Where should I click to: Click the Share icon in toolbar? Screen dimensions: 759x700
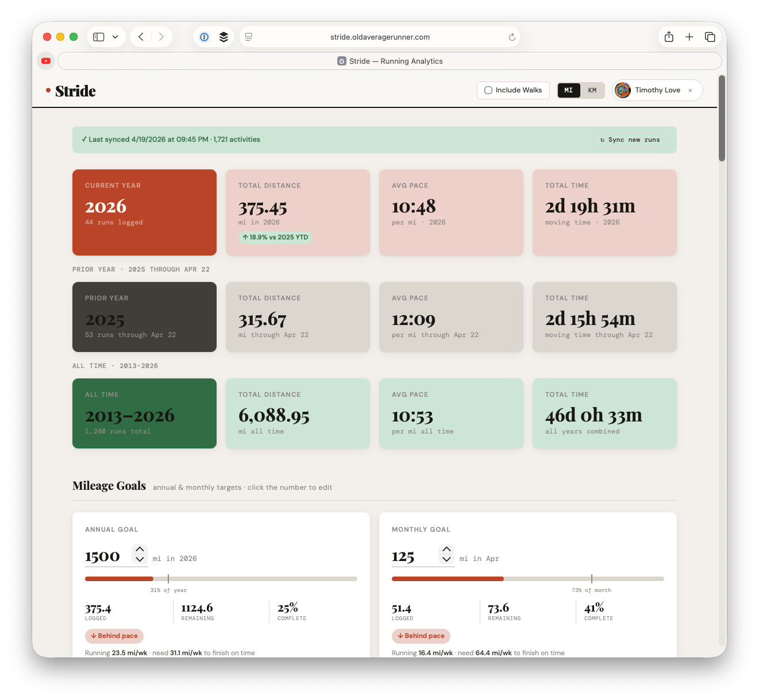point(669,37)
